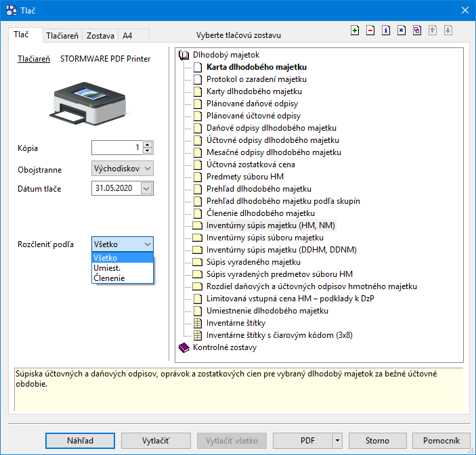
Task: Click the Kontrolné zostavy book icon
Action: tap(183, 347)
